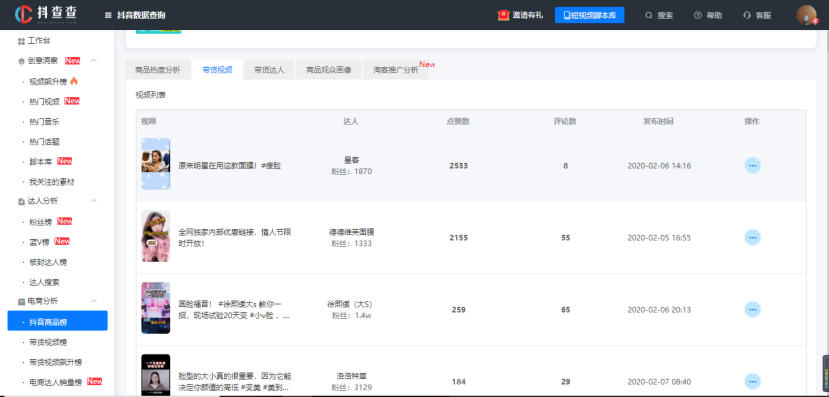Open thumbnail of 原来明星在用这款面膜 video
This screenshot has height=397, width=829.
[x=155, y=164]
